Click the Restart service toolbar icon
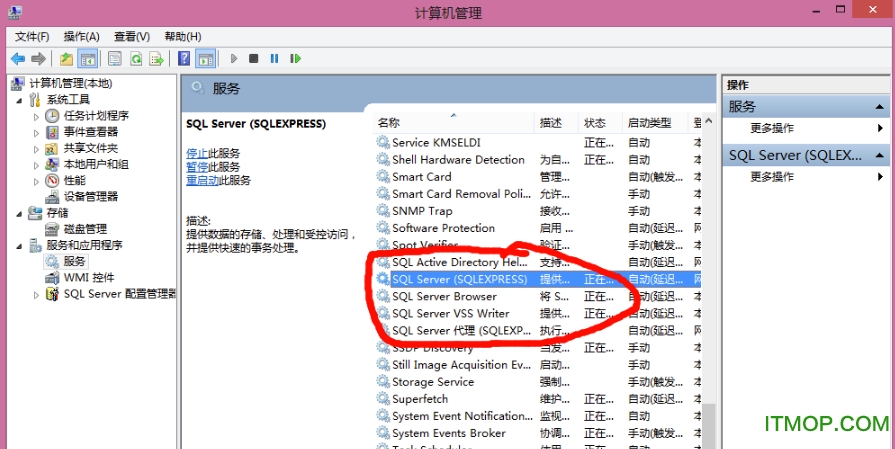The width and height of the screenshot is (895, 449). [295, 58]
